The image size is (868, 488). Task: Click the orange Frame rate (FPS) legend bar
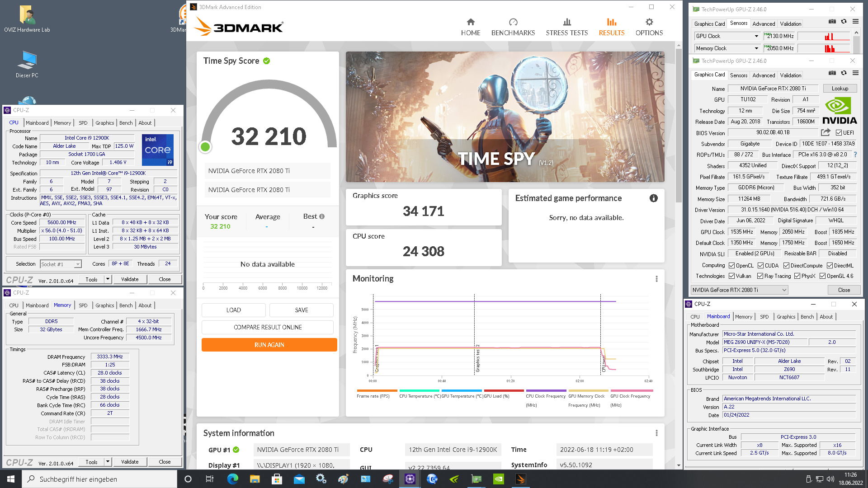377,390
